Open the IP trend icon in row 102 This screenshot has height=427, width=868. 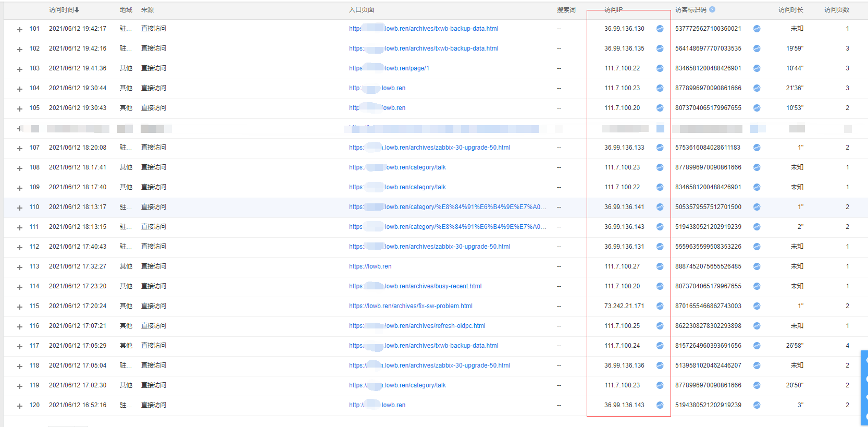(660, 48)
